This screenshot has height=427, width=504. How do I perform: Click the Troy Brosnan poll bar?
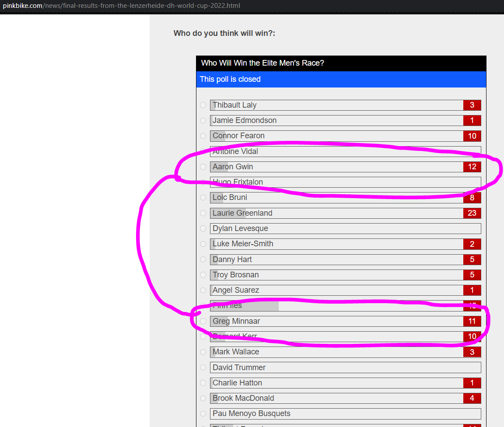[336, 275]
